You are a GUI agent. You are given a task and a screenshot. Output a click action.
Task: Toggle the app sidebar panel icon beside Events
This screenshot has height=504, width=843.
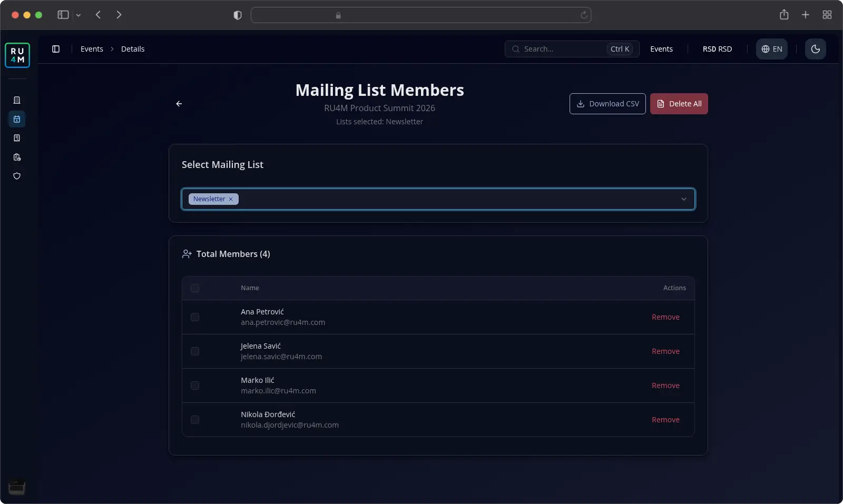point(56,49)
